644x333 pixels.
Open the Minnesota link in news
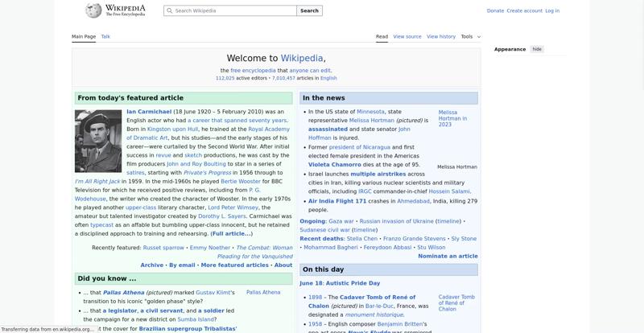370,112
